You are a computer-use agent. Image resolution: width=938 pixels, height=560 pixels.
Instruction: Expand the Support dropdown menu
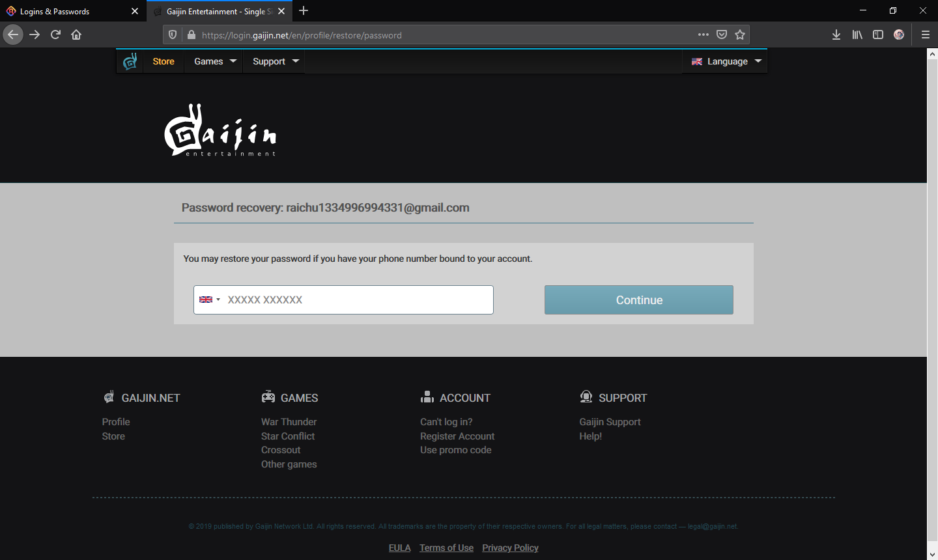point(276,61)
